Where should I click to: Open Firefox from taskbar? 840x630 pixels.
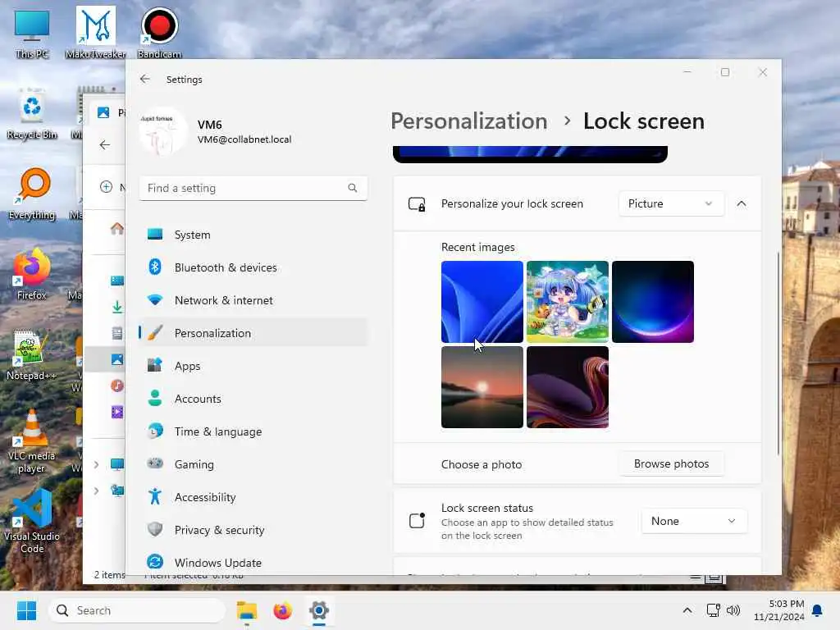(x=282, y=610)
